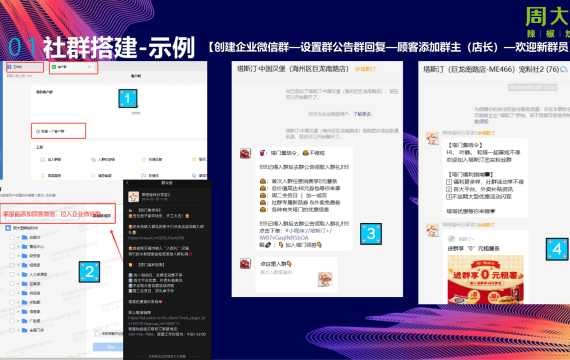
Task: Switch to the workbench tab with blue grid icon
Action: [x=24, y=67]
